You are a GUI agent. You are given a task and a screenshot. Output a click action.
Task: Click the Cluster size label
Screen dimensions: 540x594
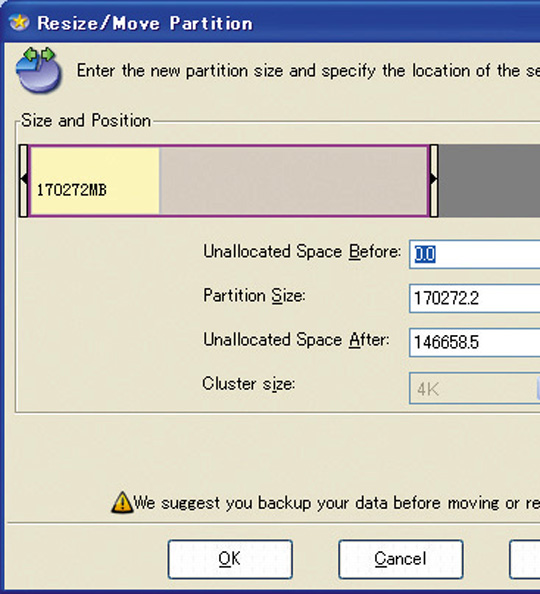(x=249, y=384)
